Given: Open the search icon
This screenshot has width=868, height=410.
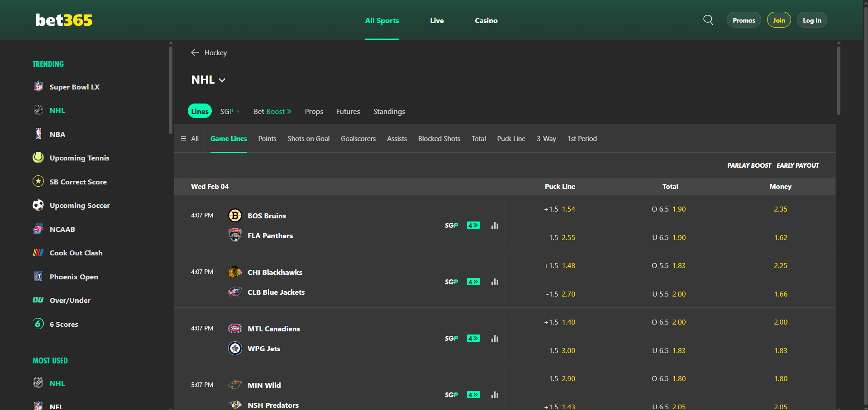Looking at the screenshot, I should pos(707,20).
